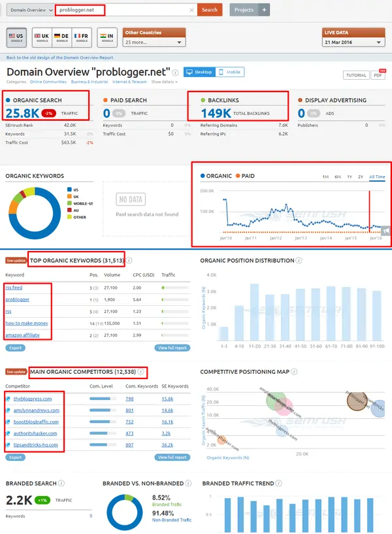View full report of organic keywords
Screen dimensions: 392x534
click(x=172, y=348)
